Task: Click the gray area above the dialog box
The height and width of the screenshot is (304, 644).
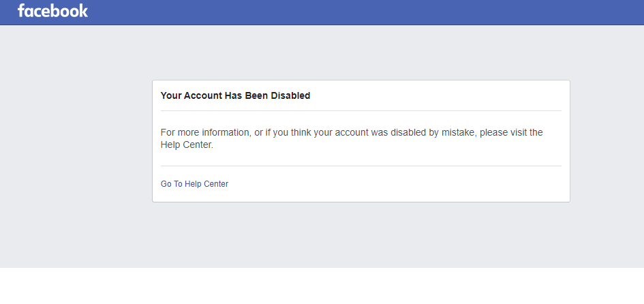Action: point(361,53)
